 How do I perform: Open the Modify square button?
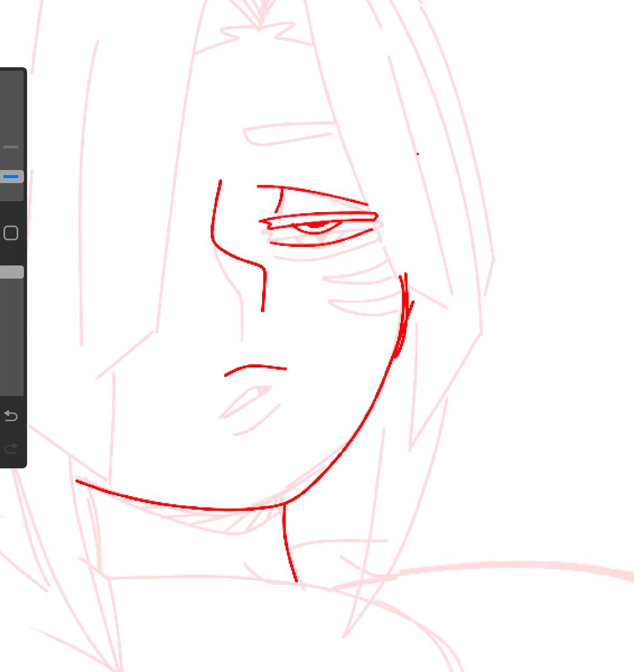pyautogui.click(x=10, y=231)
